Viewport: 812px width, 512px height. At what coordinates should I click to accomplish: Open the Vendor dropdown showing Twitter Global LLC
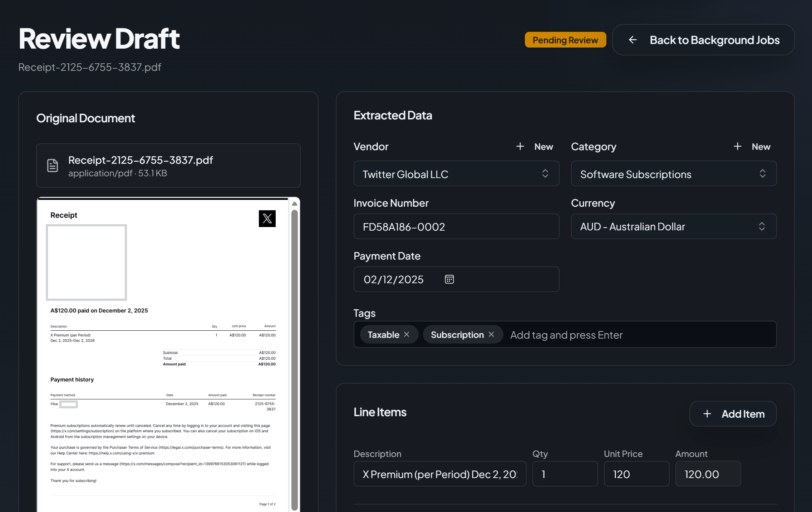tap(456, 174)
